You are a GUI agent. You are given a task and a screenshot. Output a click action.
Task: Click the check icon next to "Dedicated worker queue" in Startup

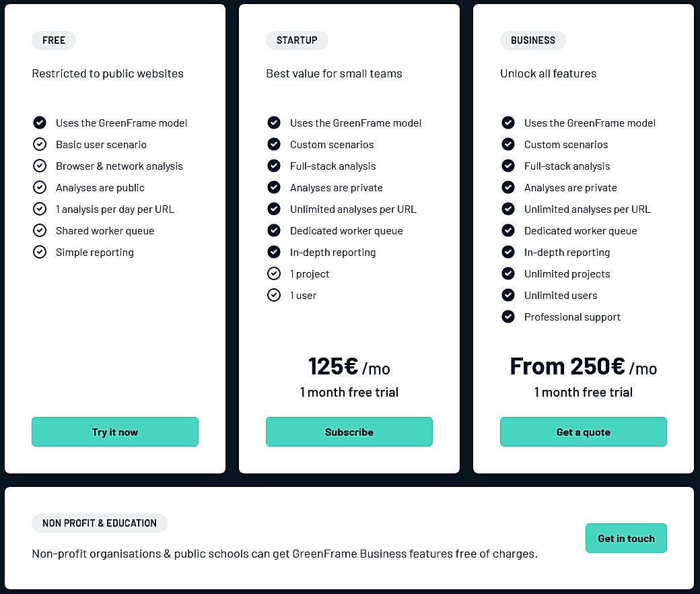tap(274, 230)
